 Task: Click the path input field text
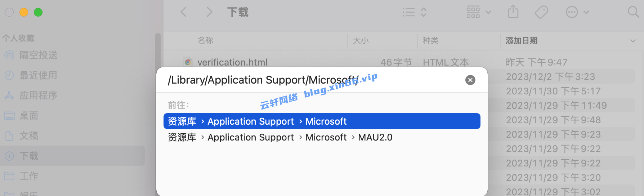(263, 80)
